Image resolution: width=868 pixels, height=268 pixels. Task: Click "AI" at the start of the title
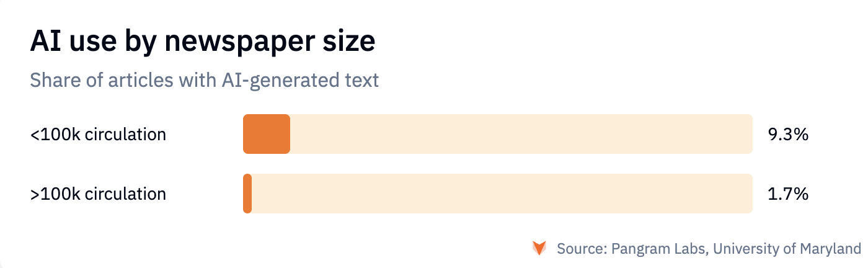pos(42,42)
